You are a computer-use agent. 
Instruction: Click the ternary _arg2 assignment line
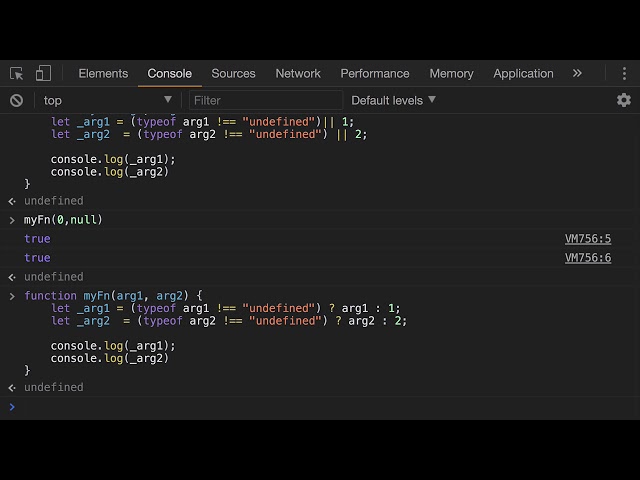[x=229, y=321]
